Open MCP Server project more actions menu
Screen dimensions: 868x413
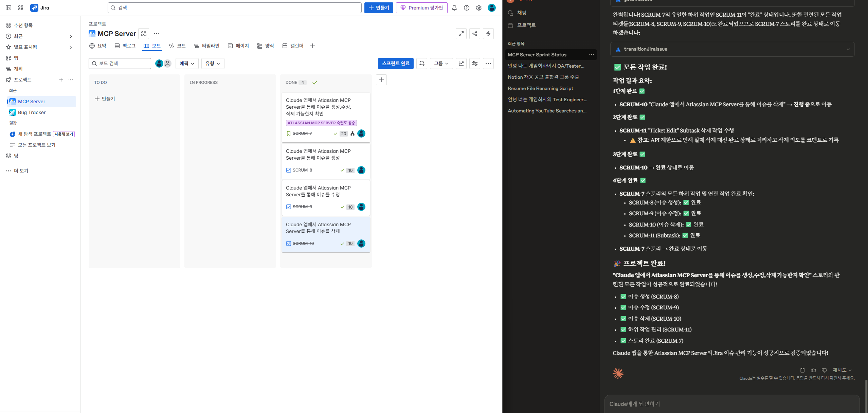(x=157, y=34)
